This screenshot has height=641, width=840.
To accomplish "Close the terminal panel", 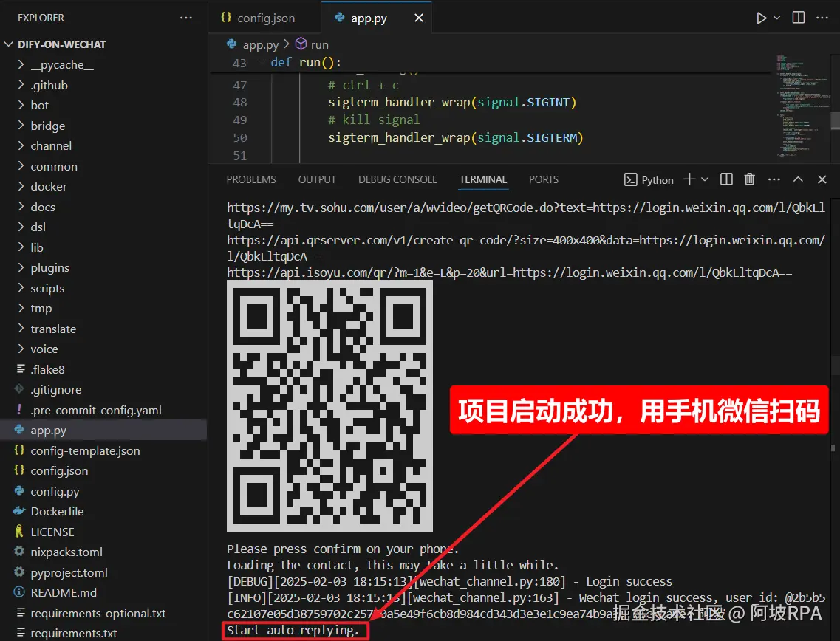I will coord(822,179).
